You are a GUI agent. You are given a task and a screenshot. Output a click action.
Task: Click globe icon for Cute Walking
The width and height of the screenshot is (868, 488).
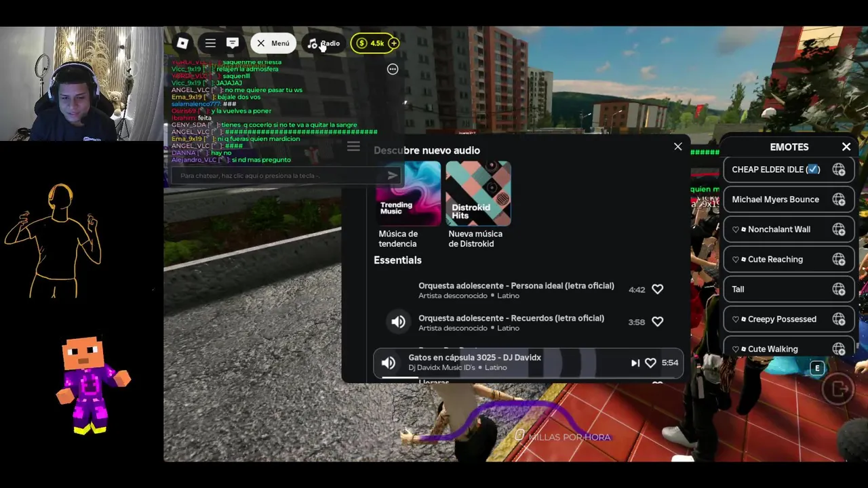(839, 349)
